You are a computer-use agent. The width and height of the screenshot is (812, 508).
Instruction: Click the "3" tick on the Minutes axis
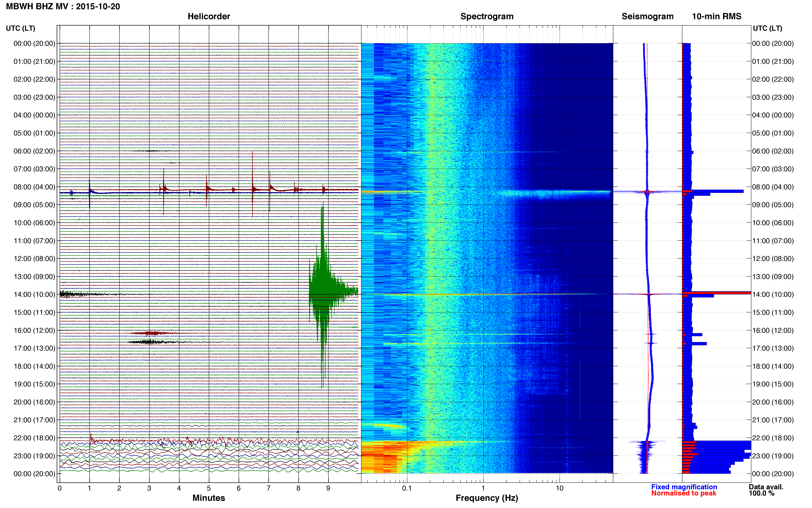pyautogui.click(x=149, y=488)
